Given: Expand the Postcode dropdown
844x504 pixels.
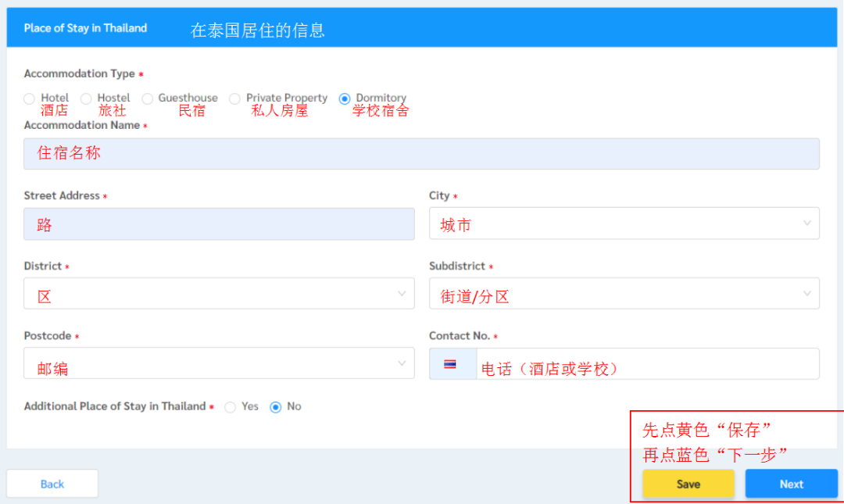Looking at the screenshot, I should click(219, 363).
